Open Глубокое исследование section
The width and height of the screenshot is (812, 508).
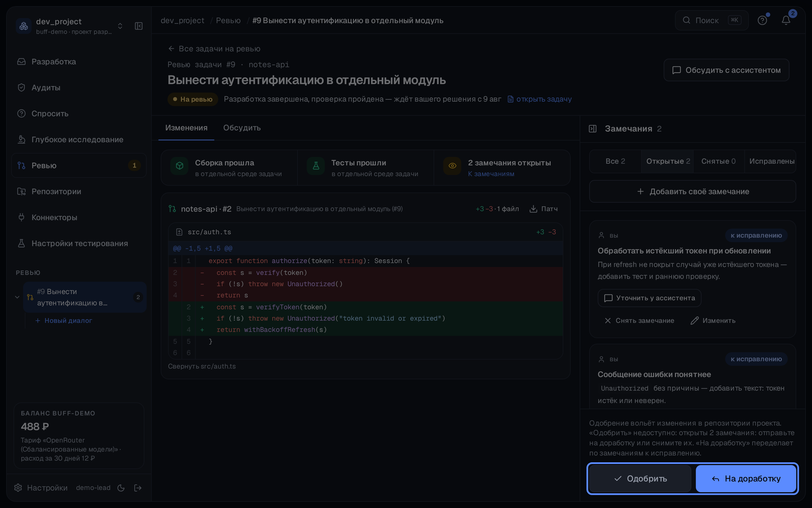click(79, 139)
